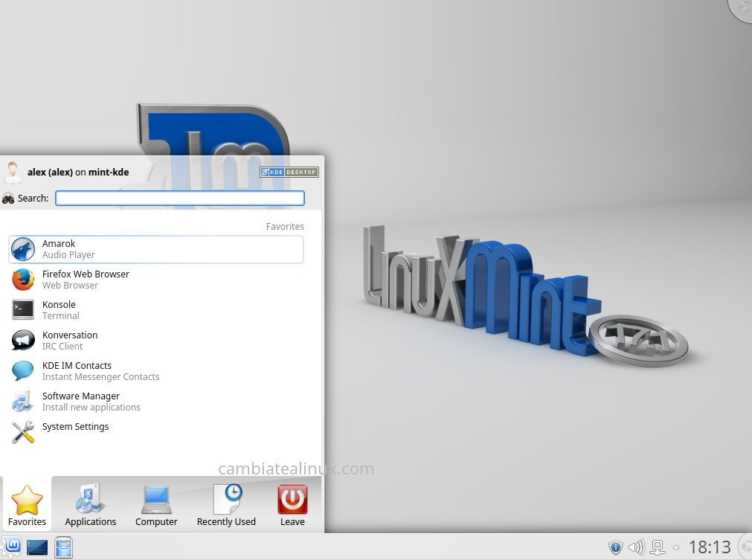Switch to the Favorites tab
This screenshot has width=752, height=560.
(x=27, y=504)
